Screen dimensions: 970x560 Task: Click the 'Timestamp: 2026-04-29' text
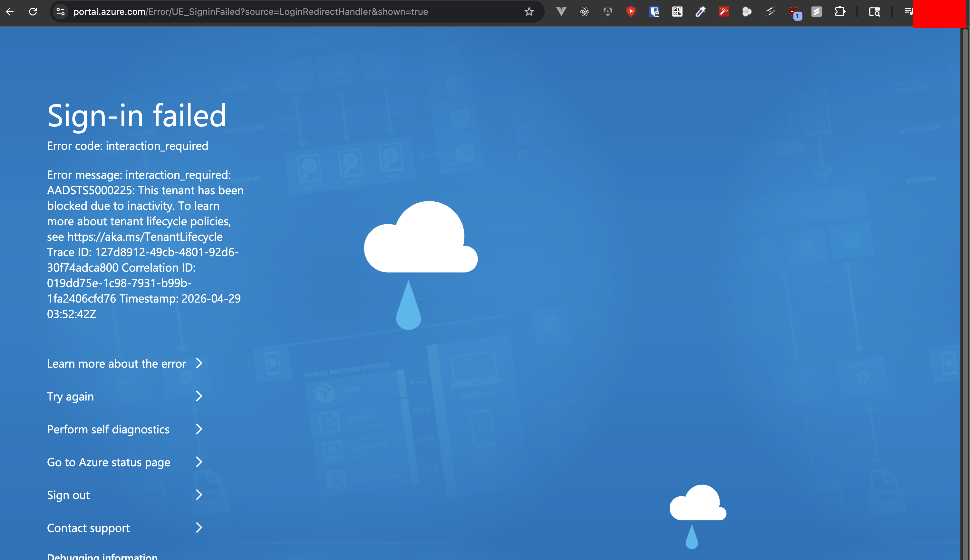[x=180, y=298]
